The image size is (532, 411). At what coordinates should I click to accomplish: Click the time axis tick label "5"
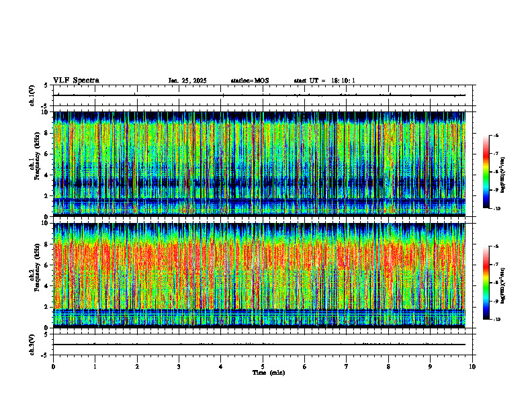click(263, 367)
